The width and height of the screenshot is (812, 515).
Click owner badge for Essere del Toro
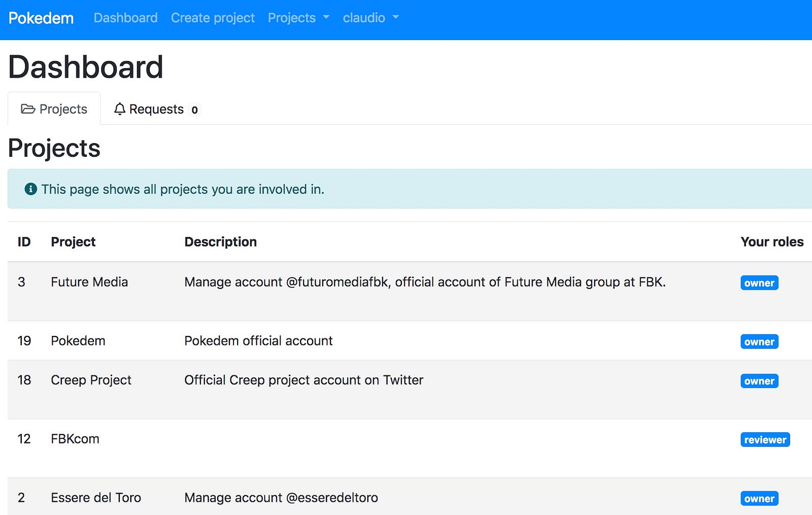point(759,499)
